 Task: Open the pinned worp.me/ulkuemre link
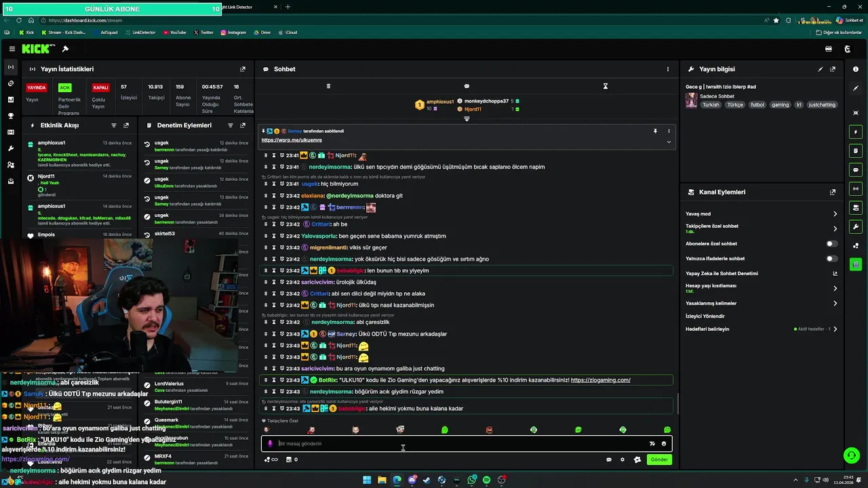[292, 140]
